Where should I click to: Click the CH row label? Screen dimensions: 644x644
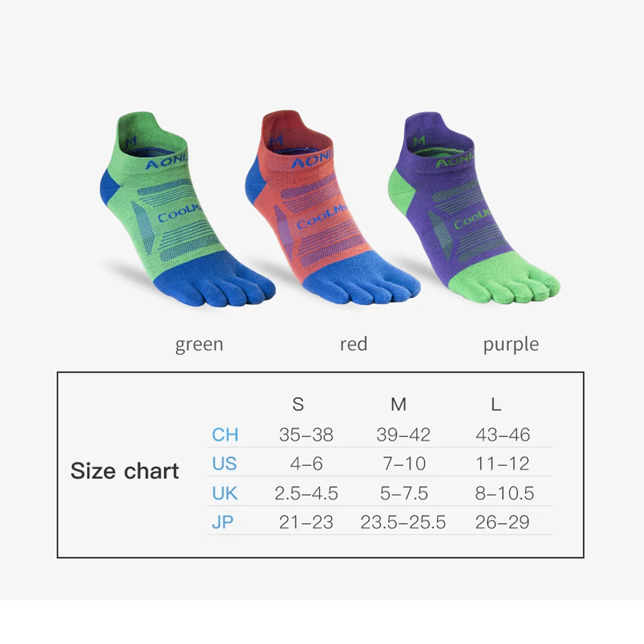tap(225, 435)
